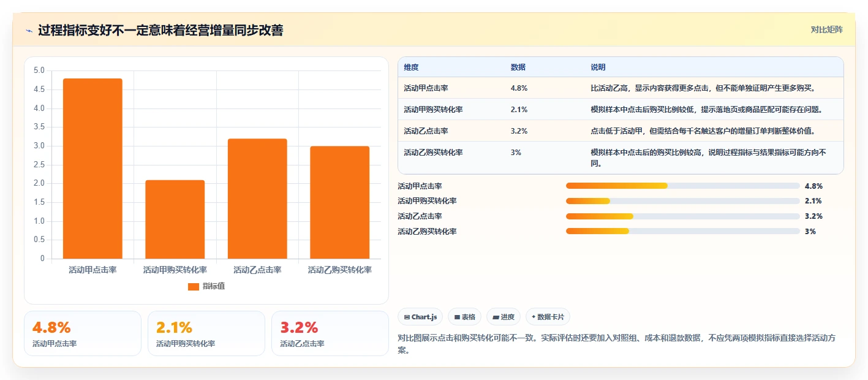Click the 活动乙点击率 x-axis label
The image size is (868, 380).
click(257, 270)
